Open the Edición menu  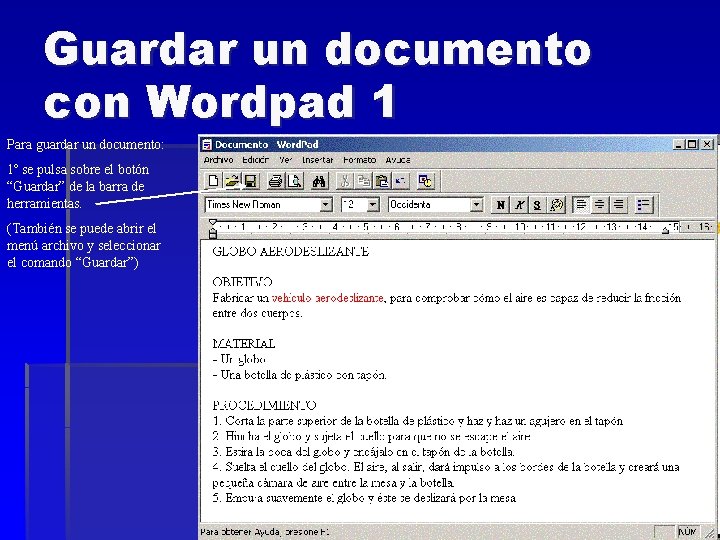[x=256, y=160]
